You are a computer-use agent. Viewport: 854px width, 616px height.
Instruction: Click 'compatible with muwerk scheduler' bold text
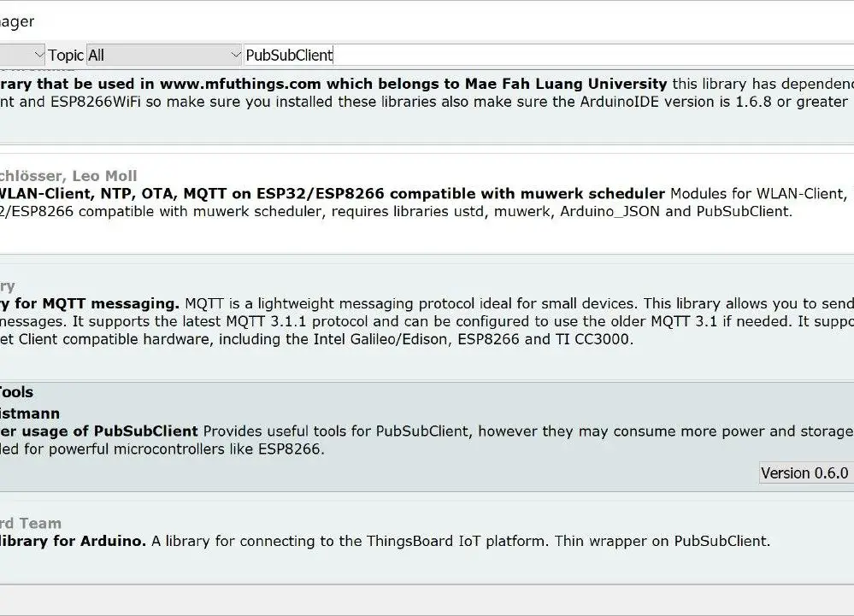(527, 194)
